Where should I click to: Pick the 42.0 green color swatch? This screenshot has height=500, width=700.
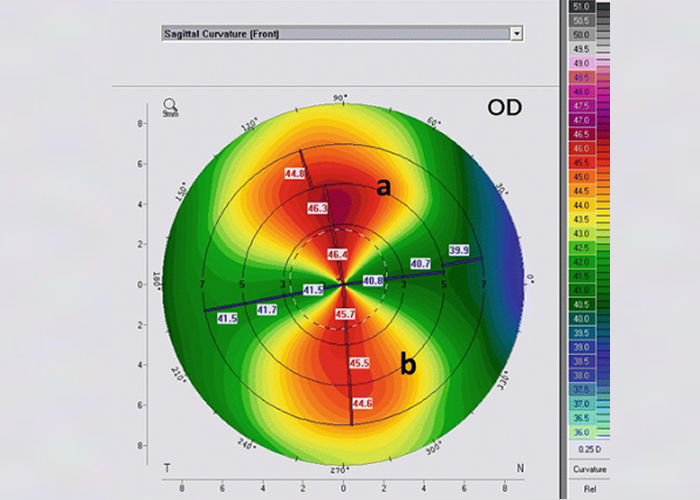click(578, 260)
